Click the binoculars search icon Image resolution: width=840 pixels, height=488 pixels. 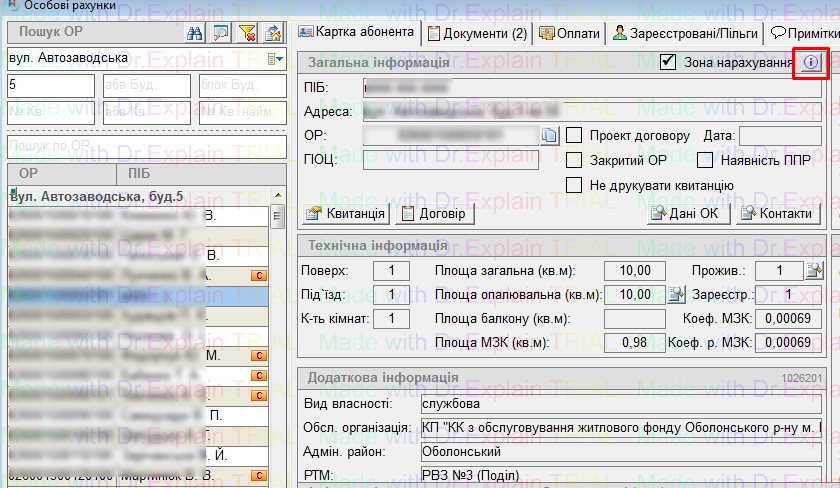[196, 33]
